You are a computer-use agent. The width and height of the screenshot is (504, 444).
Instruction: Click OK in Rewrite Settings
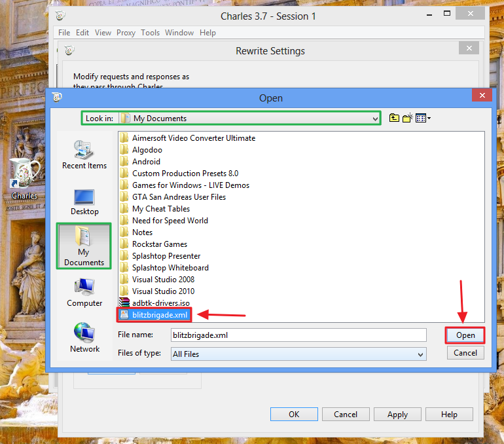pyautogui.click(x=294, y=414)
